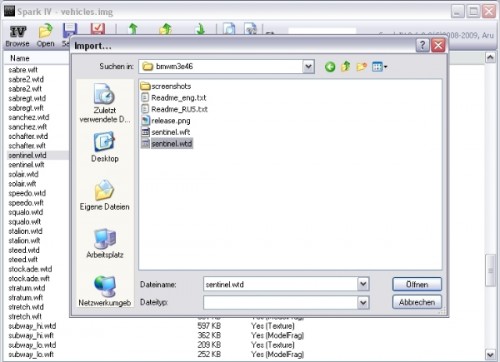Screen dimensions: 500x362
Task: Expand the Dateiname dropdown arrow
Action: pyautogui.click(x=363, y=284)
